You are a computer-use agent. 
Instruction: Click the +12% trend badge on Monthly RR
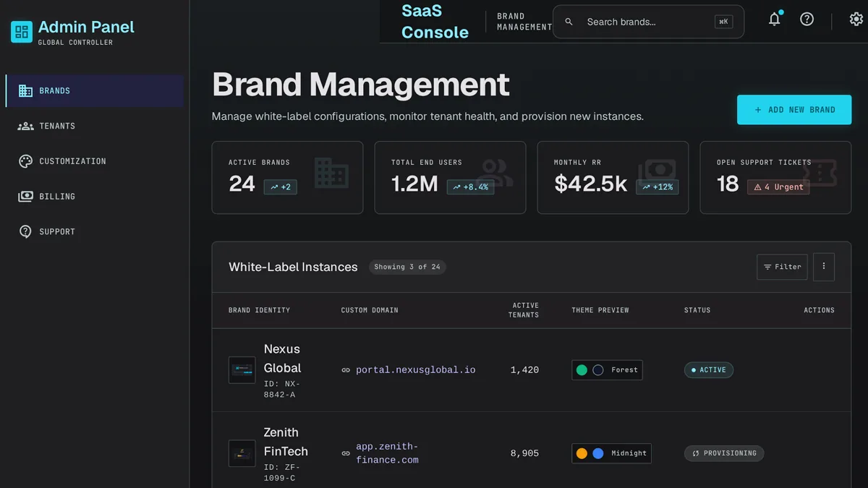(658, 187)
